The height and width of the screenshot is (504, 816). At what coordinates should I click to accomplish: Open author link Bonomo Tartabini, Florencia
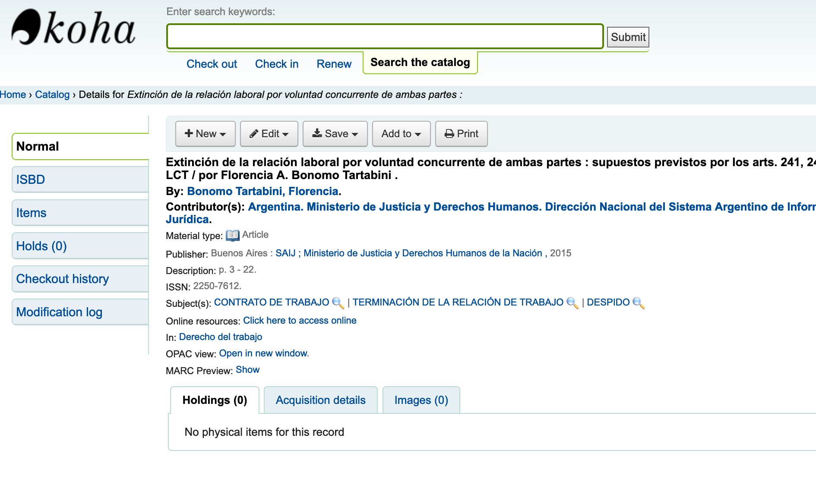pos(263,191)
